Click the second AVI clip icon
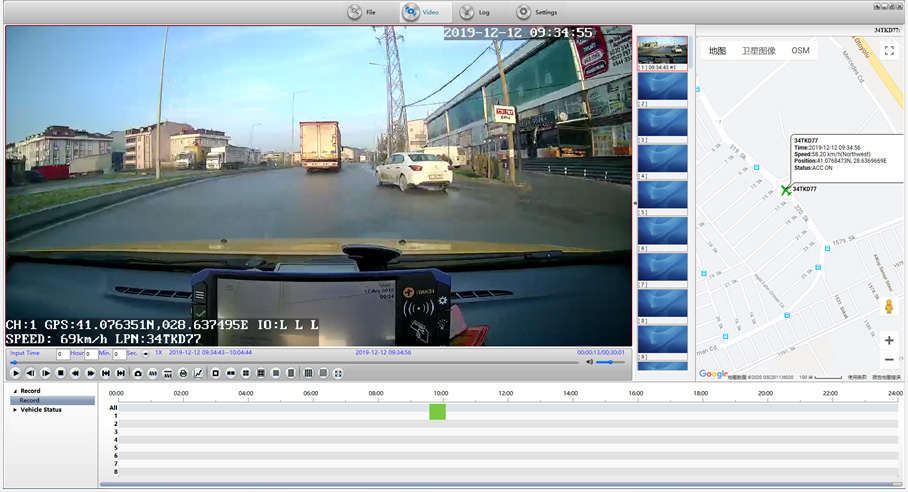Image resolution: width=908 pixels, height=492 pixels. click(x=168, y=373)
